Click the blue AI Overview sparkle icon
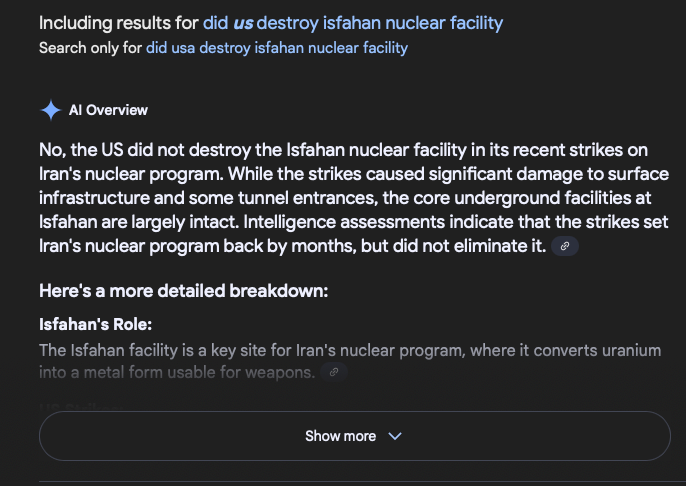 coord(51,110)
